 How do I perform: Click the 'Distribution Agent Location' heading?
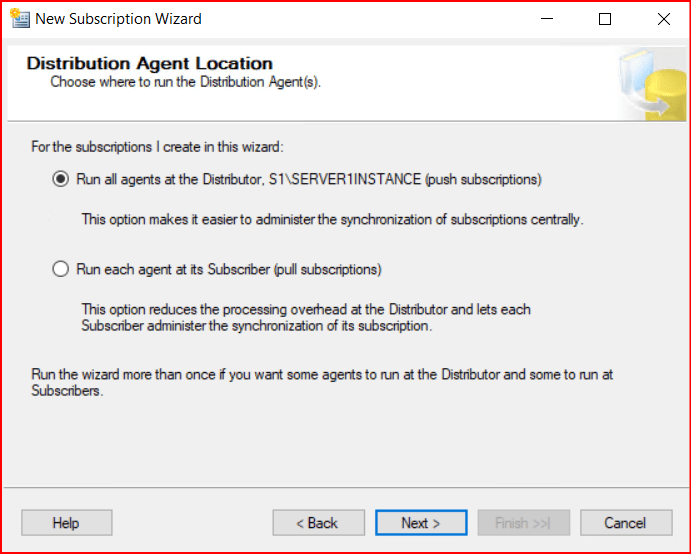149,64
